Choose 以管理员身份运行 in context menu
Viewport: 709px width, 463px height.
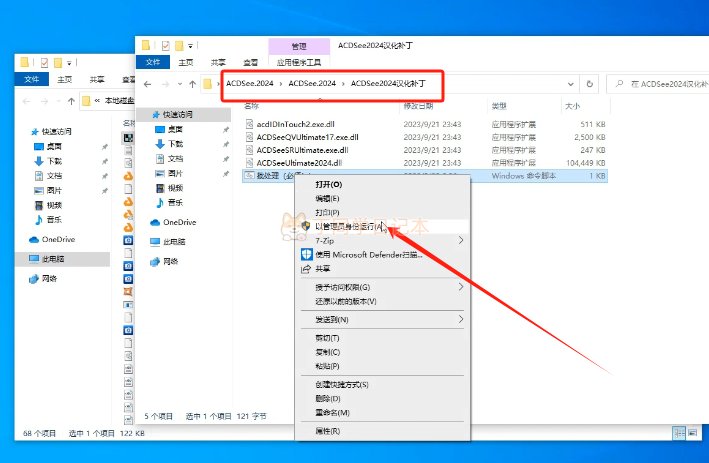point(383,227)
